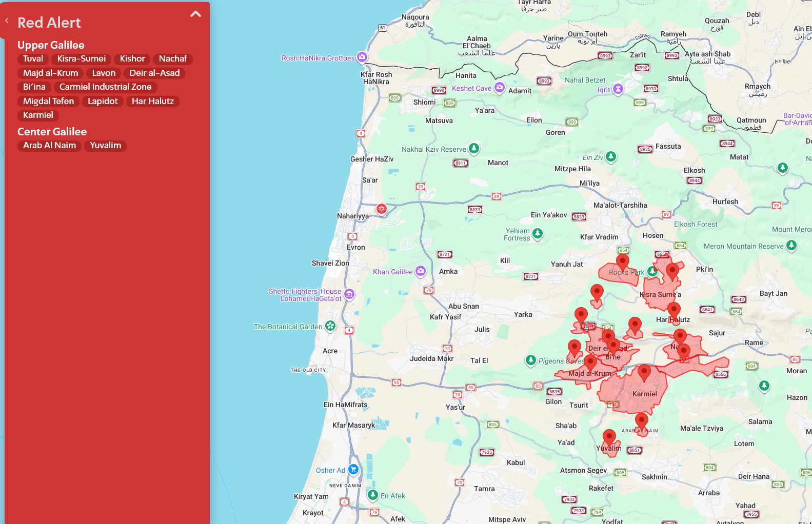Screen dimensions: 812x524
Task: Open the Rosh HaNikra Grottoes attraction icon
Action: point(362,57)
